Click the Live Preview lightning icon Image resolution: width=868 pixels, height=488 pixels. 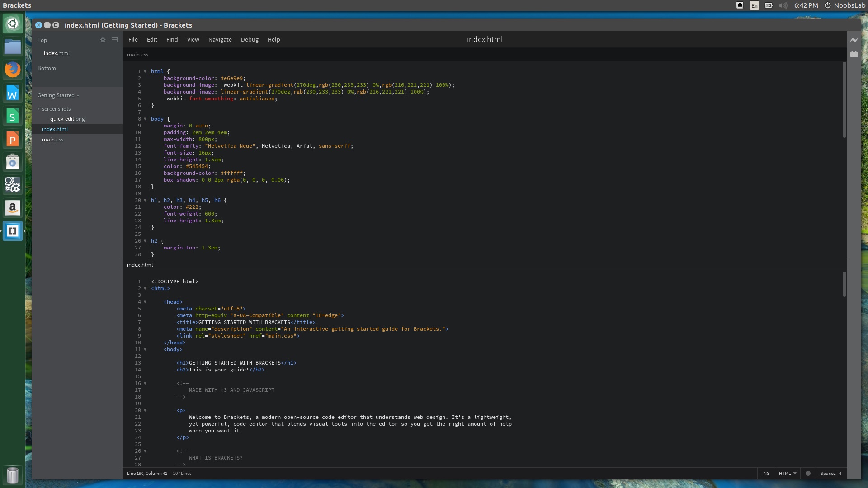tap(854, 40)
